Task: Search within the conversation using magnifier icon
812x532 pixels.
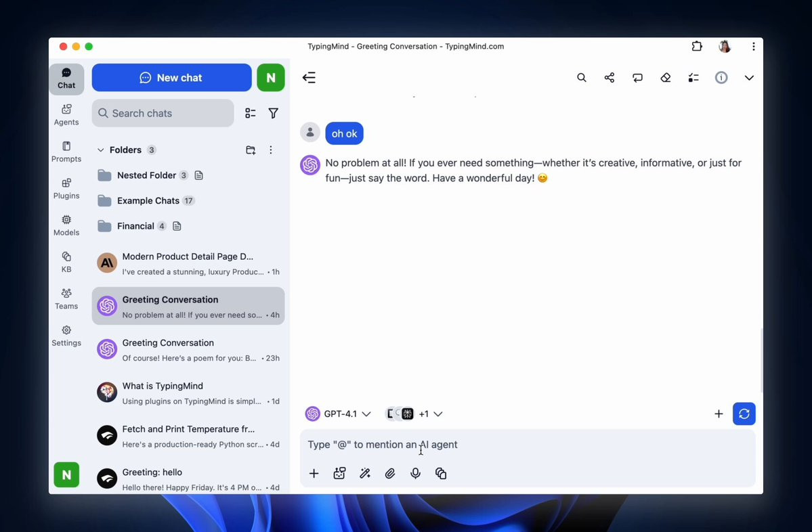Action: (582, 78)
